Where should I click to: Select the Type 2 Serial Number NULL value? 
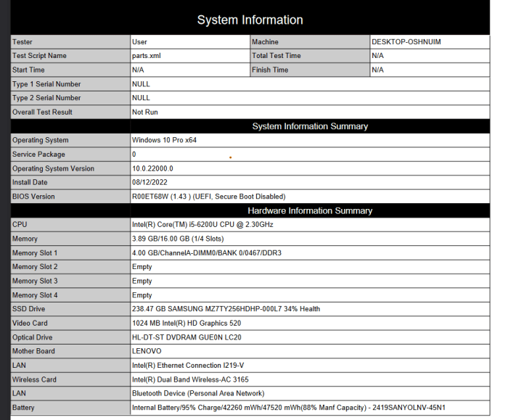click(x=141, y=98)
